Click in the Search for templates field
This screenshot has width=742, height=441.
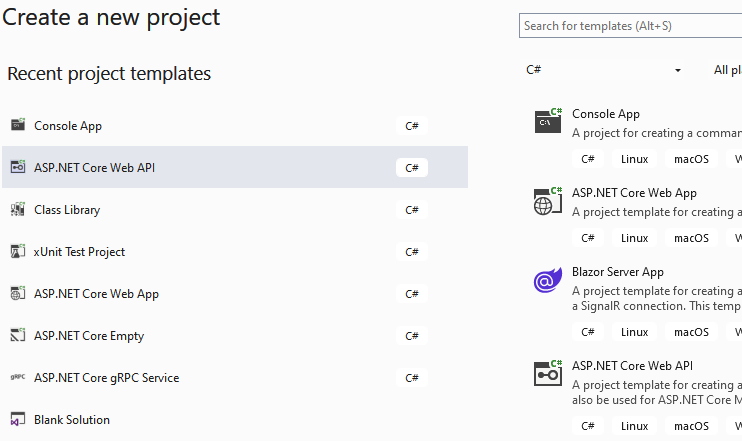tap(630, 26)
